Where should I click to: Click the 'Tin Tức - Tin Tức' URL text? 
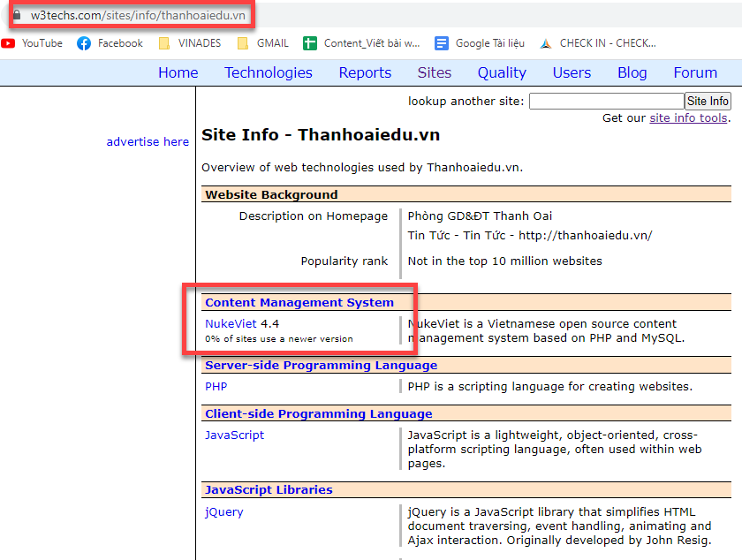(530, 235)
